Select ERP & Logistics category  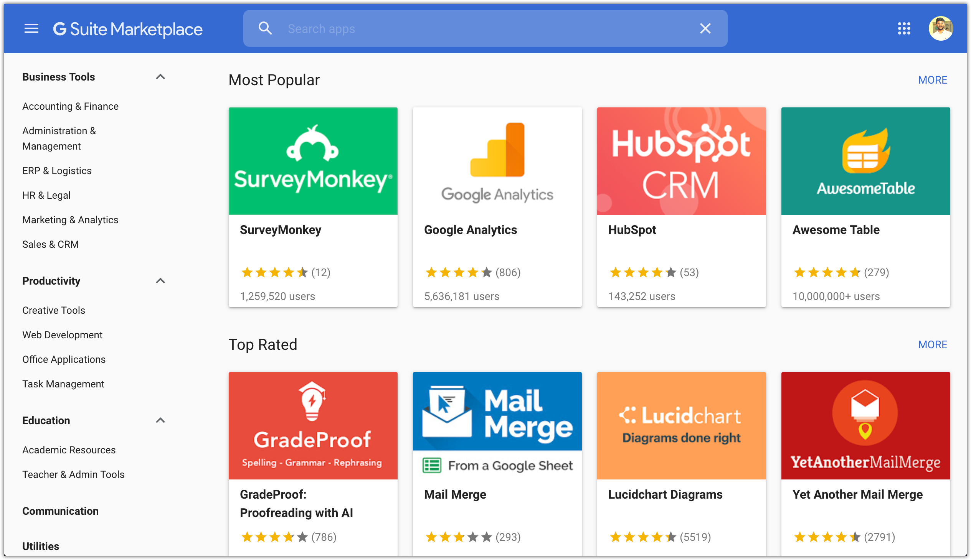[57, 171]
